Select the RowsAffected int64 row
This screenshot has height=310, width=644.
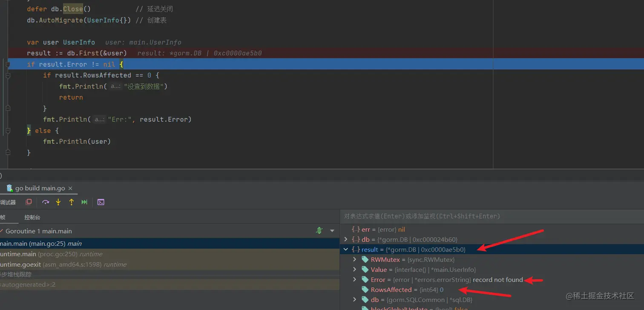[x=492, y=290]
